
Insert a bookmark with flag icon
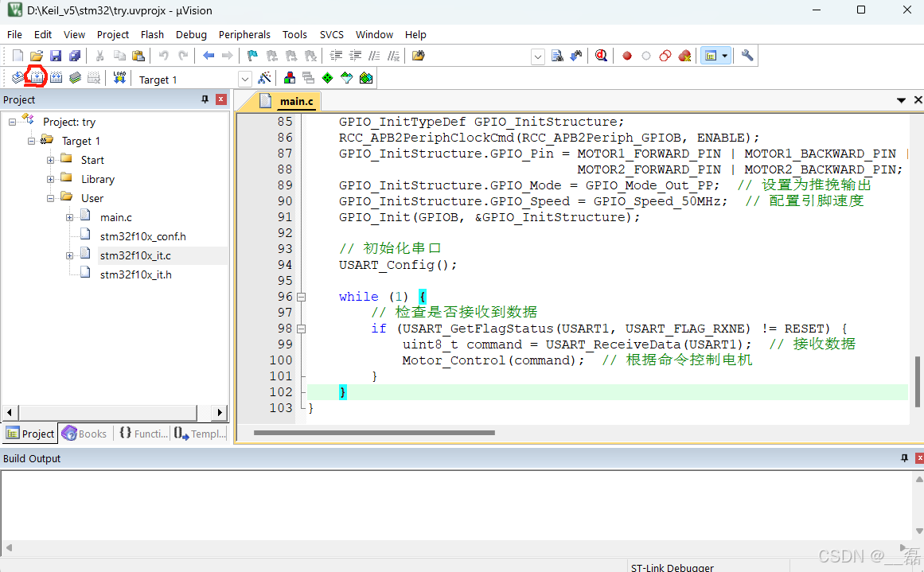[x=252, y=56]
